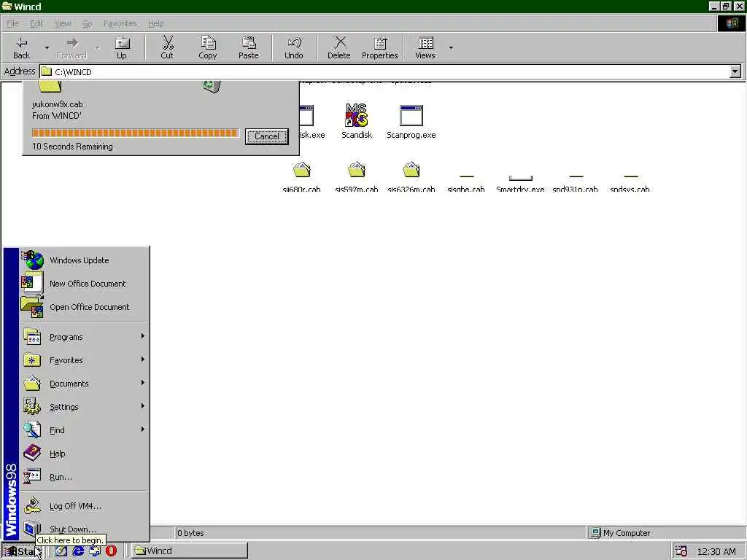The width and height of the screenshot is (747, 560).
Task: Click the Undo toolbar icon
Action: point(294,42)
